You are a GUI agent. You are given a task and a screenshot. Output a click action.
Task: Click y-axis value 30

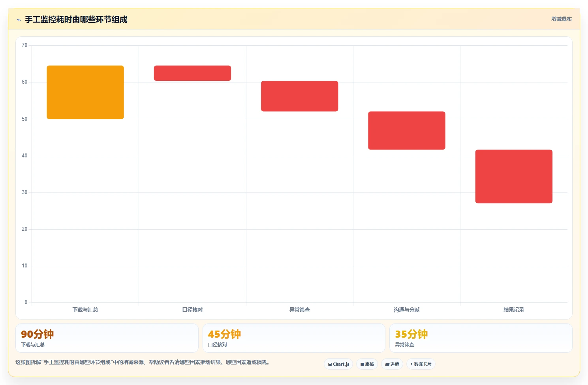24,192
